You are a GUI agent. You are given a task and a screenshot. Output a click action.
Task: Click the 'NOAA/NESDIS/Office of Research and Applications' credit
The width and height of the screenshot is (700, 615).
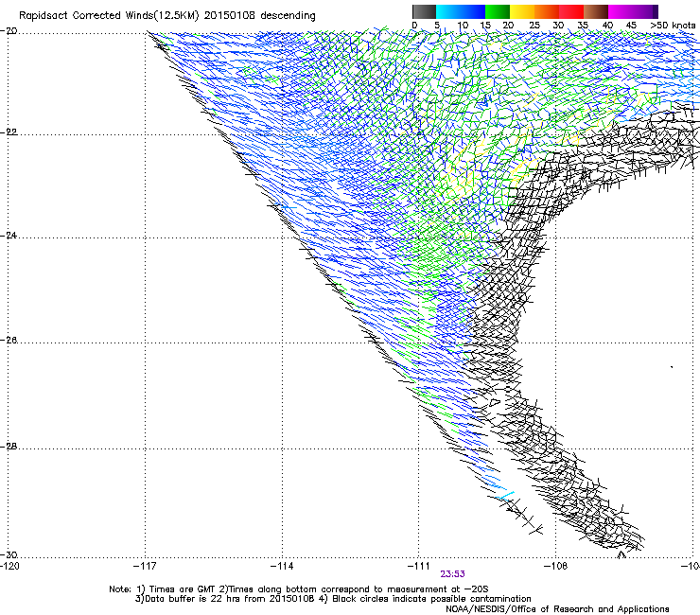click(x=557, y=609)
